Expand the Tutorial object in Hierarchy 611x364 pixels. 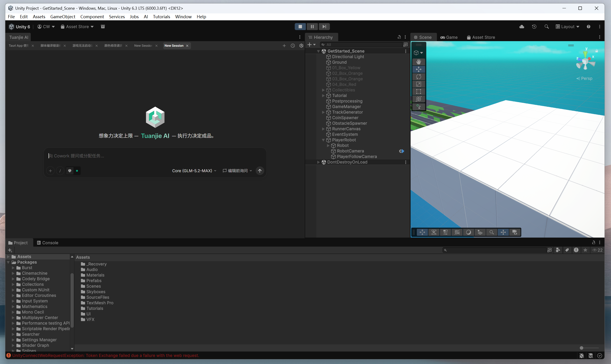323,96
